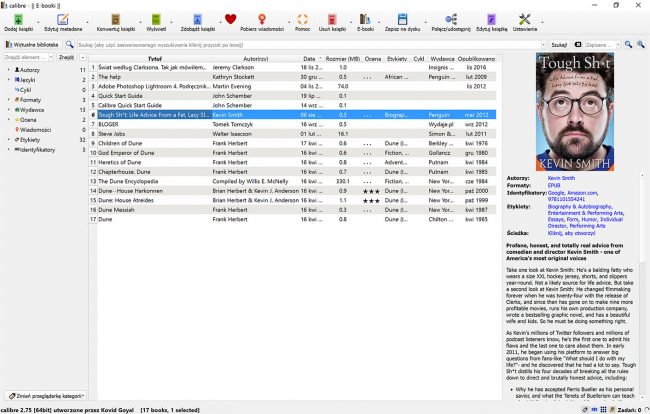This screenshot has height=414, width=650.
Task: Click the Zapisz na dysku icon
Action: pyautogui.click(x=402, y=19)
